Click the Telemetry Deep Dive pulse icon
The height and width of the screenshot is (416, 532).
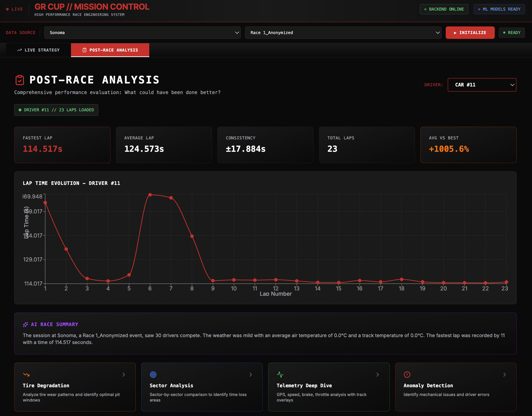point(280,375)
